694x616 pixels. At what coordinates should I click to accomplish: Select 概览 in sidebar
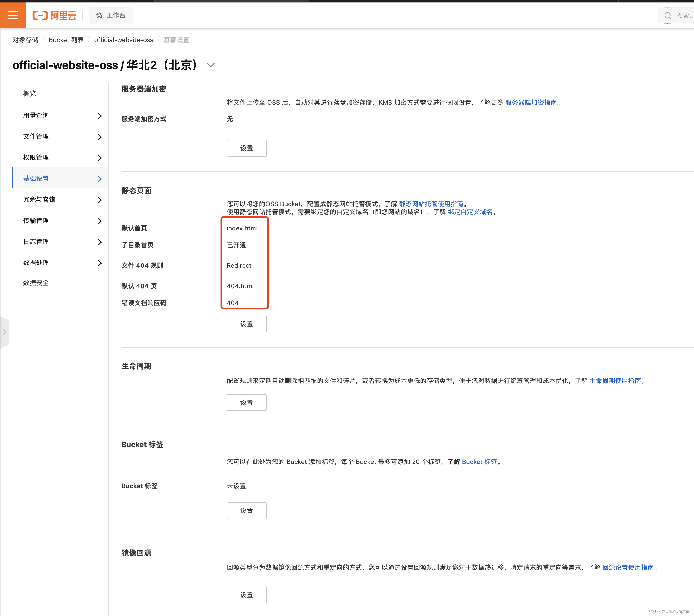point(29,93)
